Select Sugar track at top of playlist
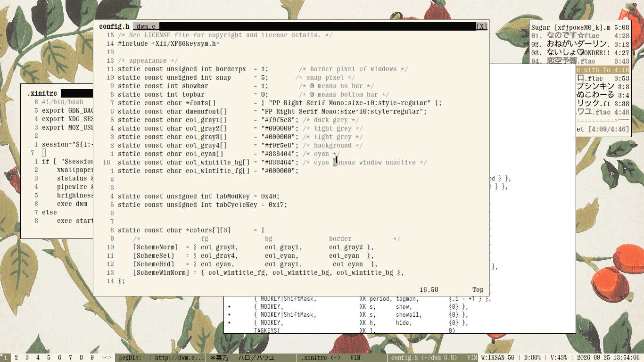The image size is (644, 362). click(580, 27)
